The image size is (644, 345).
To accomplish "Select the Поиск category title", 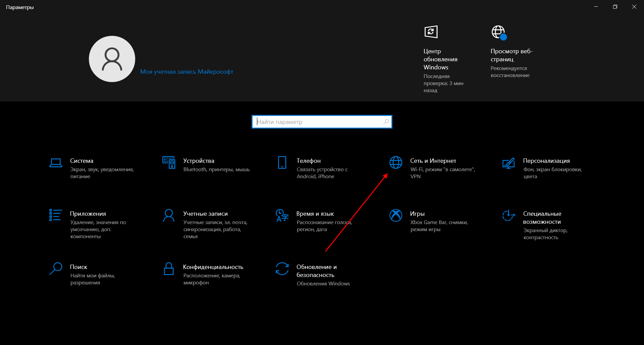I will (x=78, y=267).
